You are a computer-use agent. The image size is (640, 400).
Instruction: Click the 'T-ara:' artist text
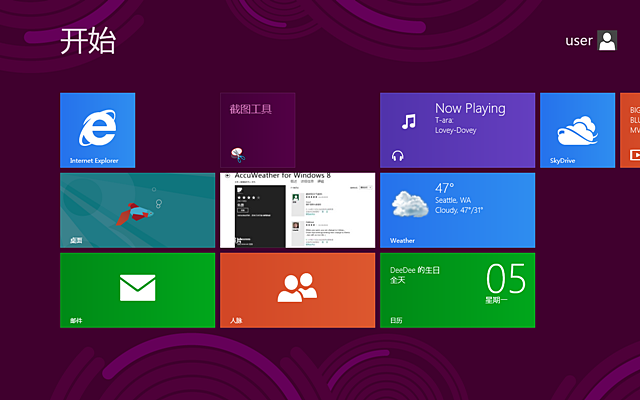[x=444, y=120]
